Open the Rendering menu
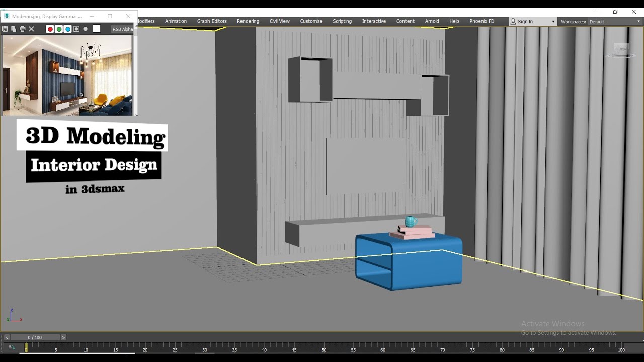The width and height of the screenshot is (644, 362). click(x=248, y=21)
